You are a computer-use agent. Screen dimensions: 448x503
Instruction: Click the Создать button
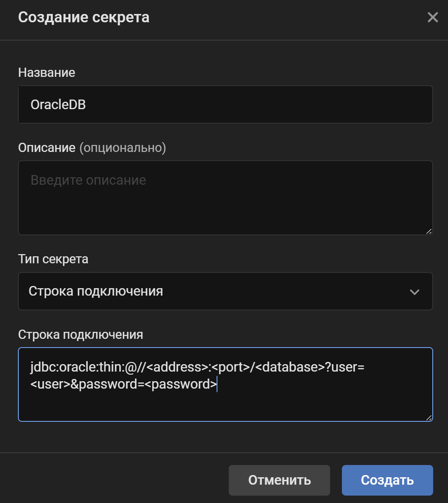pyautogui.click(x=387, y=480)
